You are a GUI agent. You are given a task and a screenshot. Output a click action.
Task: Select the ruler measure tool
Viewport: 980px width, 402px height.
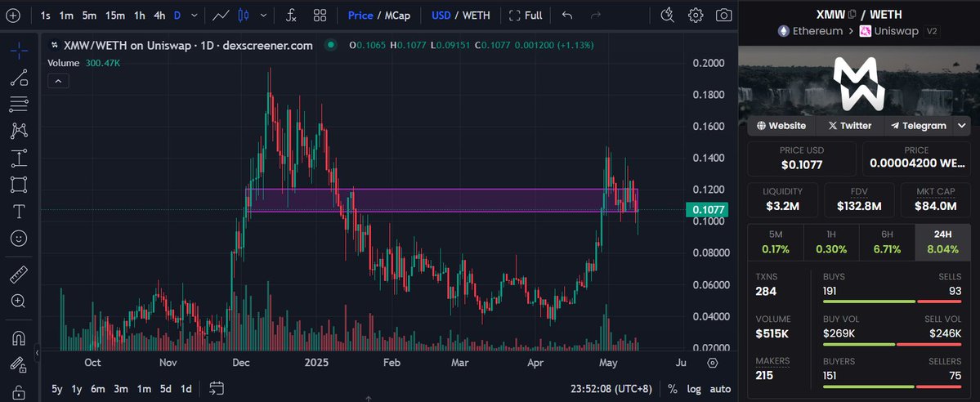click(x=19, y=274)
